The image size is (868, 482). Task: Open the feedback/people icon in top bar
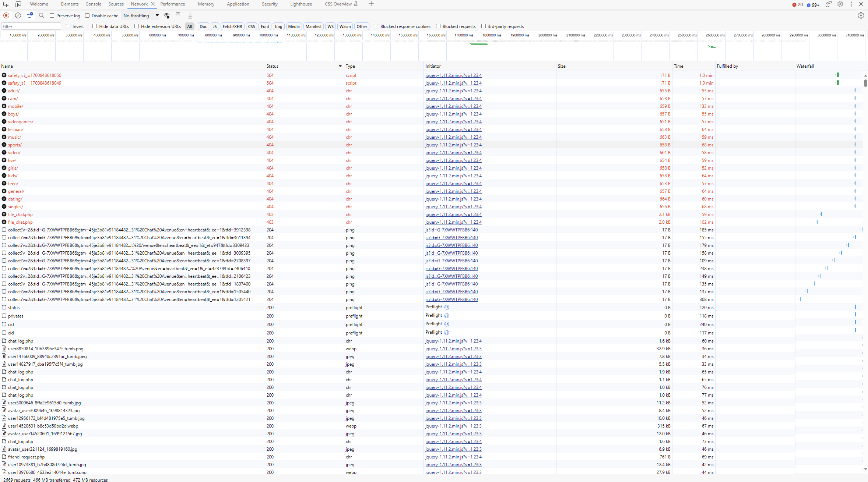(829, 4)
